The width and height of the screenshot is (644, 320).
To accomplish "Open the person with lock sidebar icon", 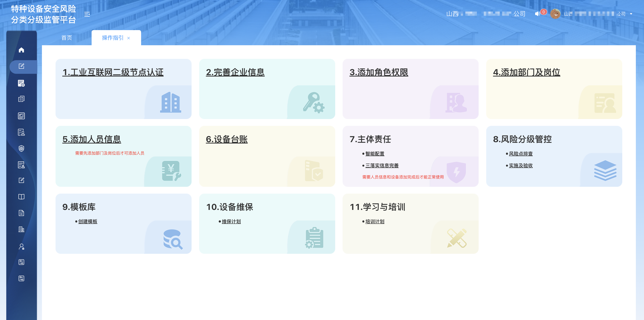I will [22, 247].
